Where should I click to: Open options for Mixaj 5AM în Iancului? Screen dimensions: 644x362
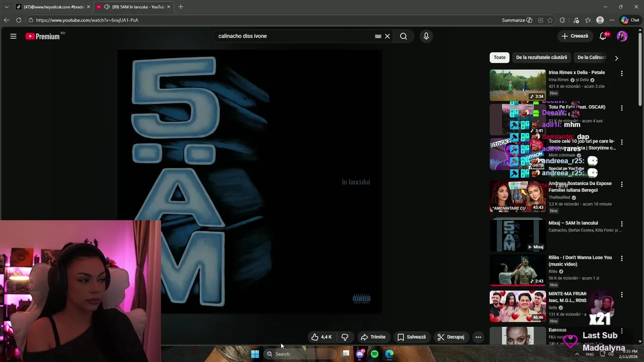click(622, 224)
